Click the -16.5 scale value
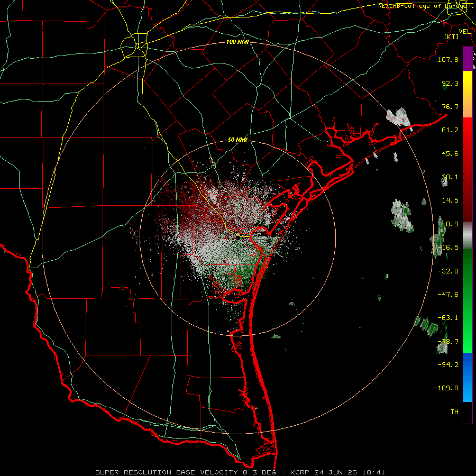 pos(448,248)
